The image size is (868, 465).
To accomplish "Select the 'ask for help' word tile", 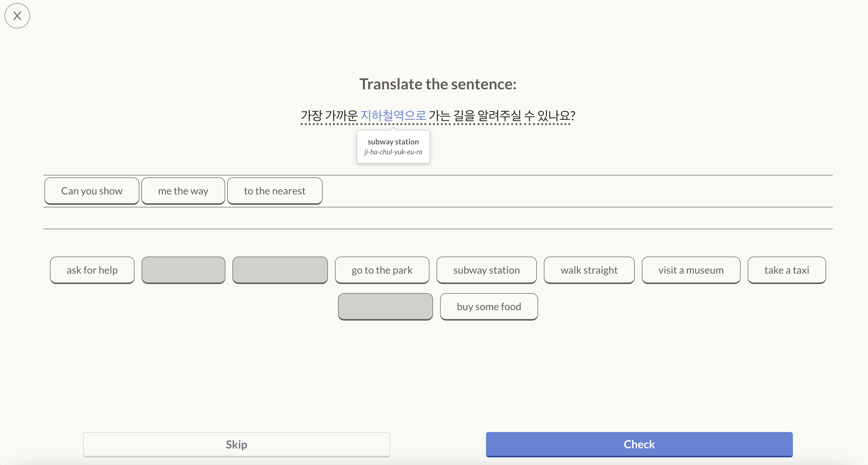I will (x=92, y=270).
